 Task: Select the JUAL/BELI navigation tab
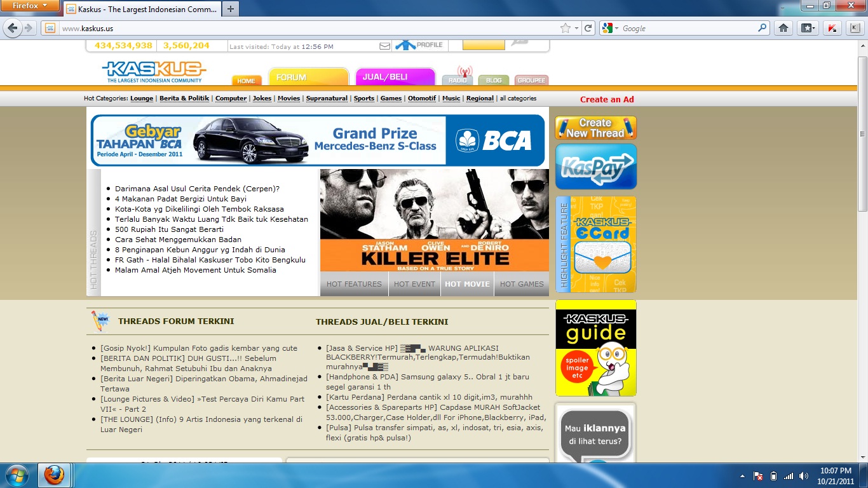(395, 77)
